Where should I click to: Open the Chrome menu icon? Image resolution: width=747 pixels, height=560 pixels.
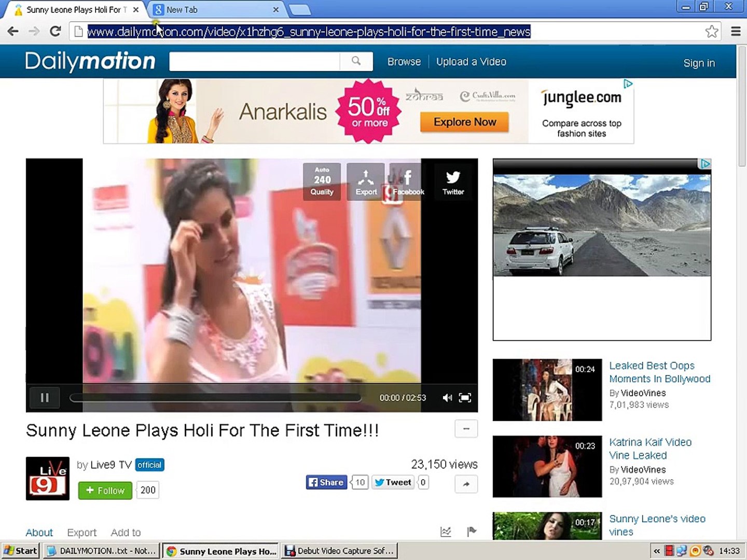tap(736, 31)
